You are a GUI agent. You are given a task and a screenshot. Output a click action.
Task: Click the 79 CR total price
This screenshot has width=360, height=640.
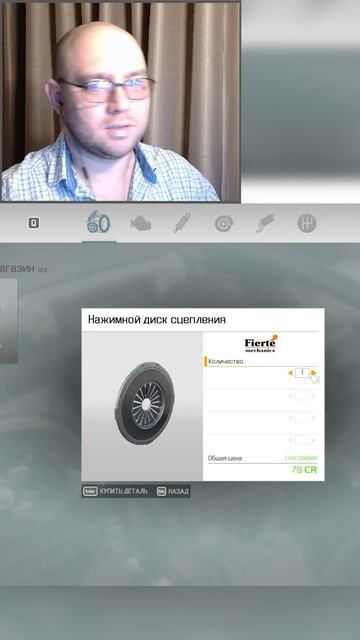(x=304, y=469)
